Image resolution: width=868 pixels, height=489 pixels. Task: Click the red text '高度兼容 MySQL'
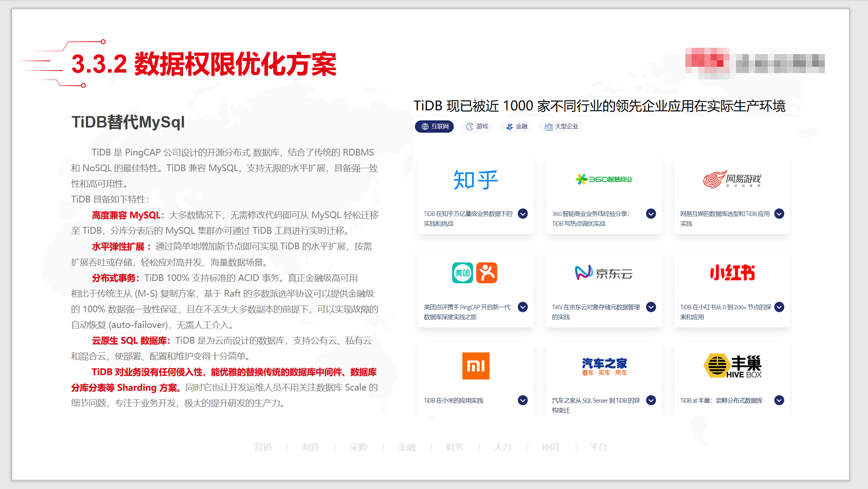[x=126, y=215]
